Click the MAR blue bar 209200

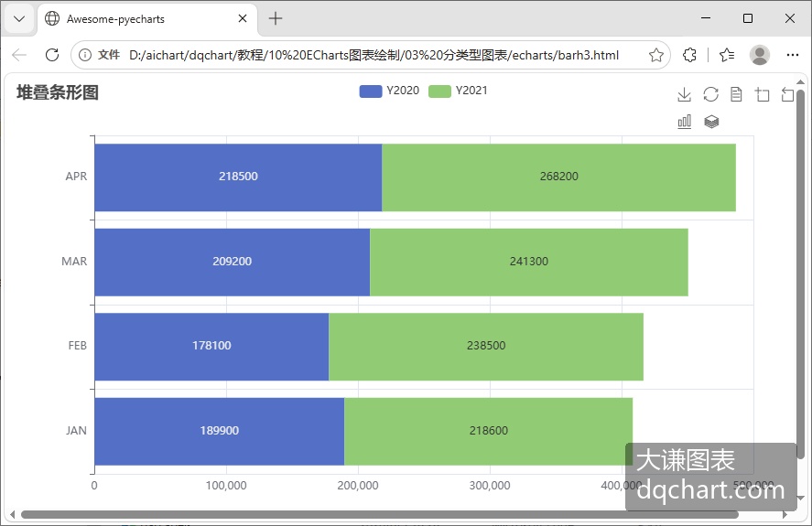(232, 262)
